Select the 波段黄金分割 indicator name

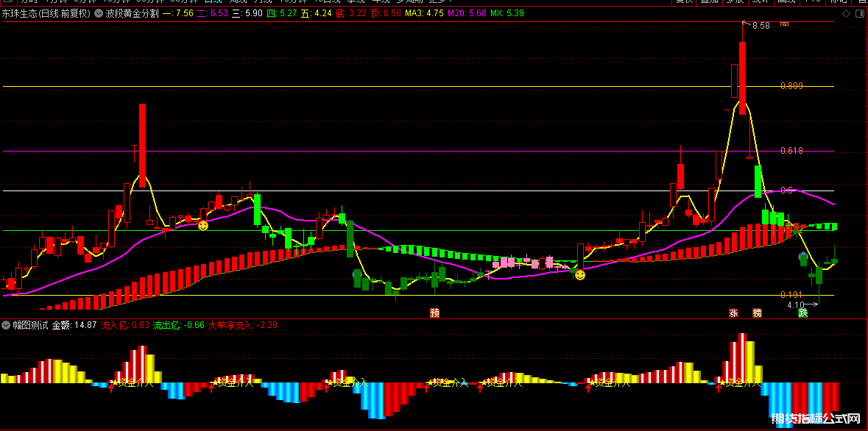coord(132,13)
